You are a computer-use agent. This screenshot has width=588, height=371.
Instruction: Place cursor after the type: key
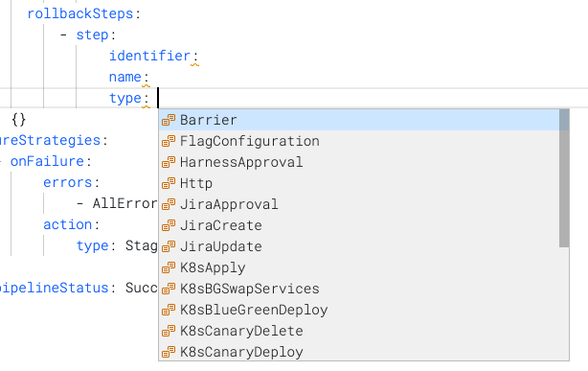[x=158, y=98]
